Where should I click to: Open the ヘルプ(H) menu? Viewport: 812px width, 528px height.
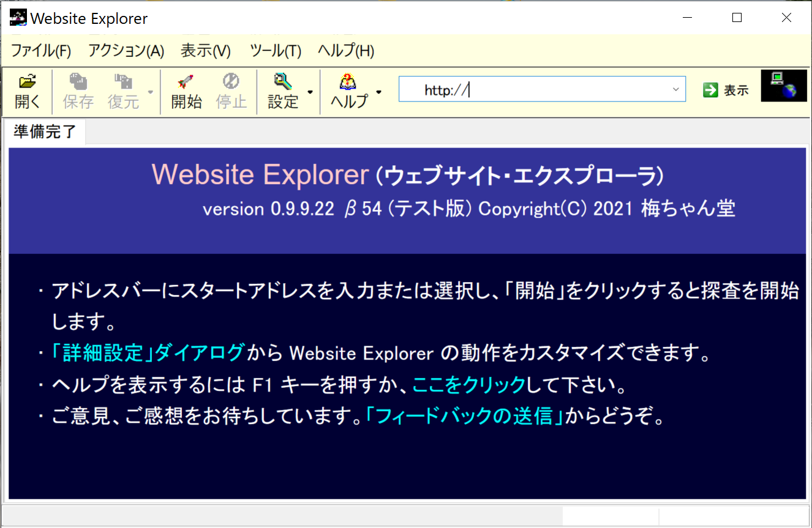(x=346, y=51)
